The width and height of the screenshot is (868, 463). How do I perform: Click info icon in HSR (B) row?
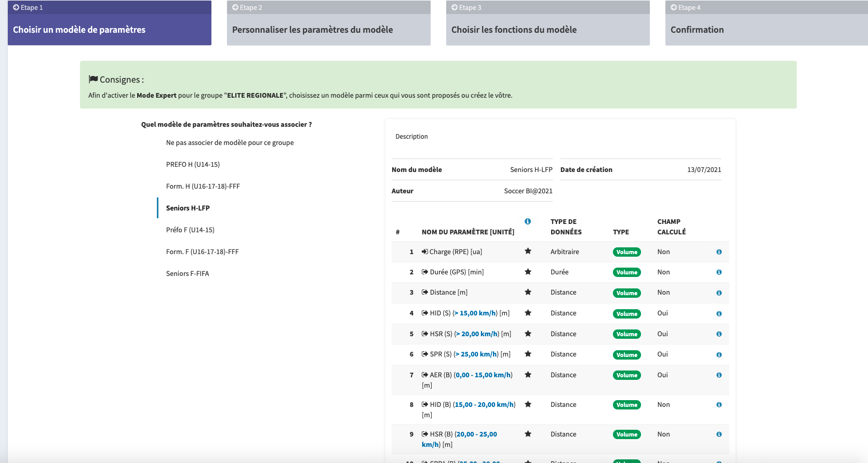[719, 434]
